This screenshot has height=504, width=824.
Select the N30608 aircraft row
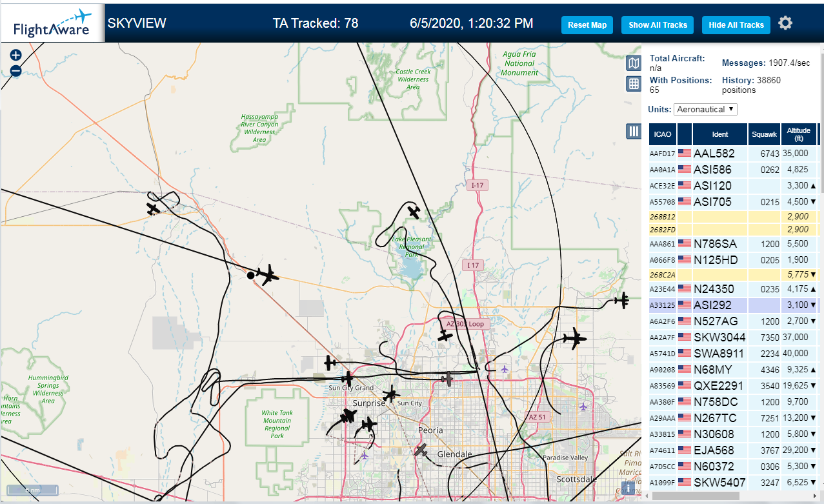[x=735, y=434]
